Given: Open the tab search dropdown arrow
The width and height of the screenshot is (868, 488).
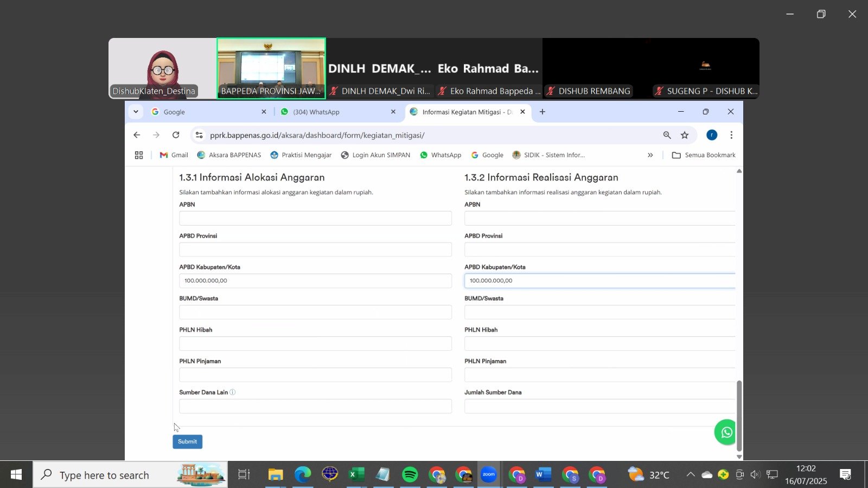Looking at the screenshot, I should [136, 112].
